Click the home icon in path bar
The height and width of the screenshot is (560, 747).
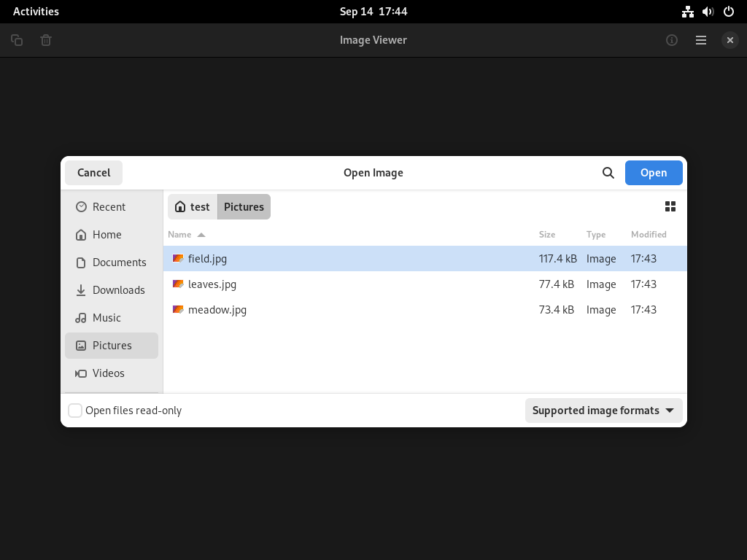[x=180, y=206]
